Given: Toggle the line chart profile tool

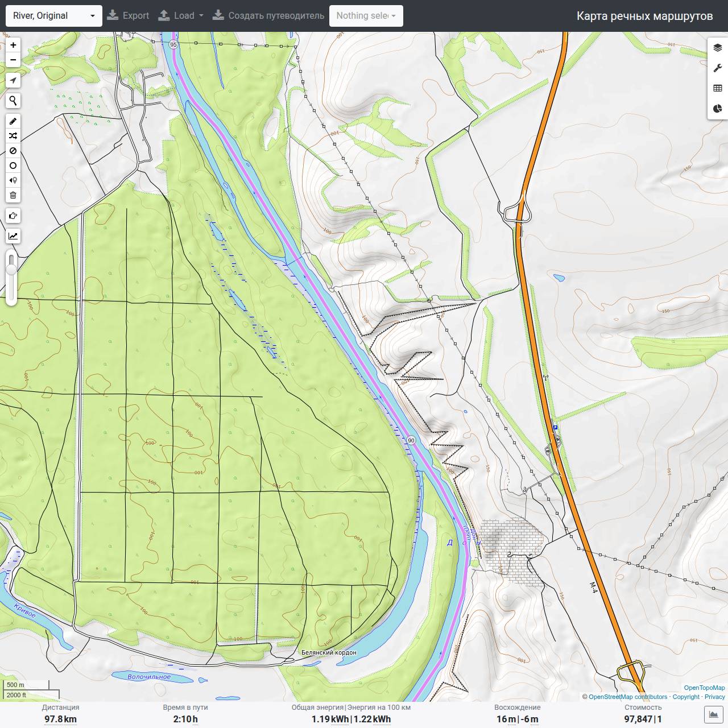Looking at the screenshot, I should pos(13,236).
